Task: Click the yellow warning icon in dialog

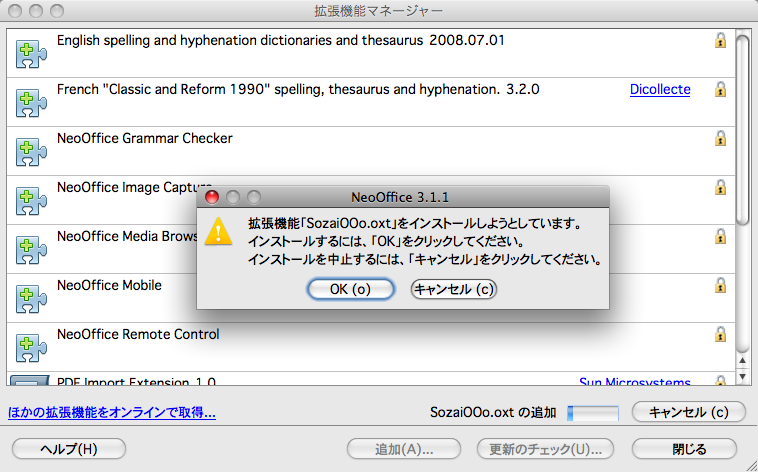Action: coord(216,235)
